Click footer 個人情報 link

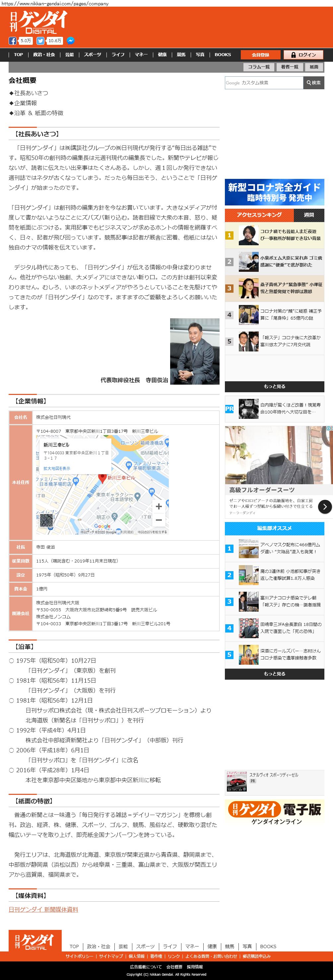(136, 956)
